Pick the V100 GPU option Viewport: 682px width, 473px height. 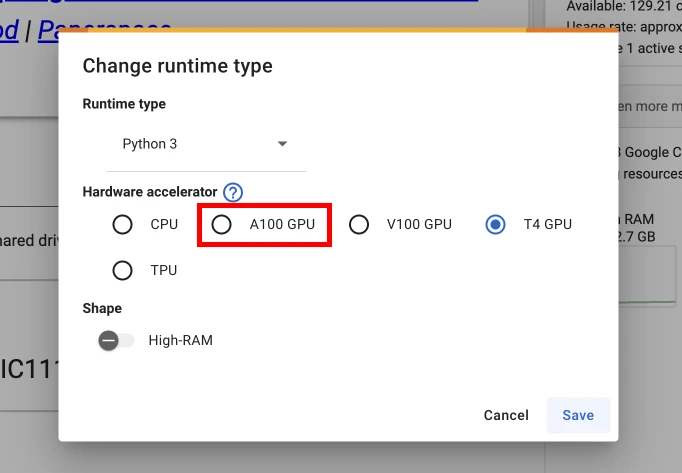[x=359, y=225]
